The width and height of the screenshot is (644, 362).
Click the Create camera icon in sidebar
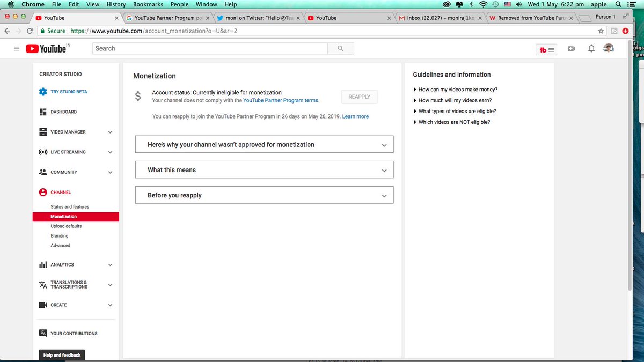coord(43,305)
